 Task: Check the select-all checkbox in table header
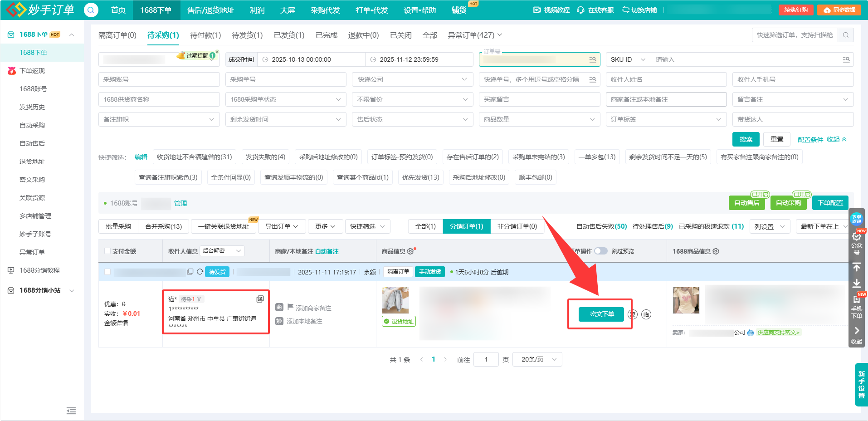click(107, 251)
